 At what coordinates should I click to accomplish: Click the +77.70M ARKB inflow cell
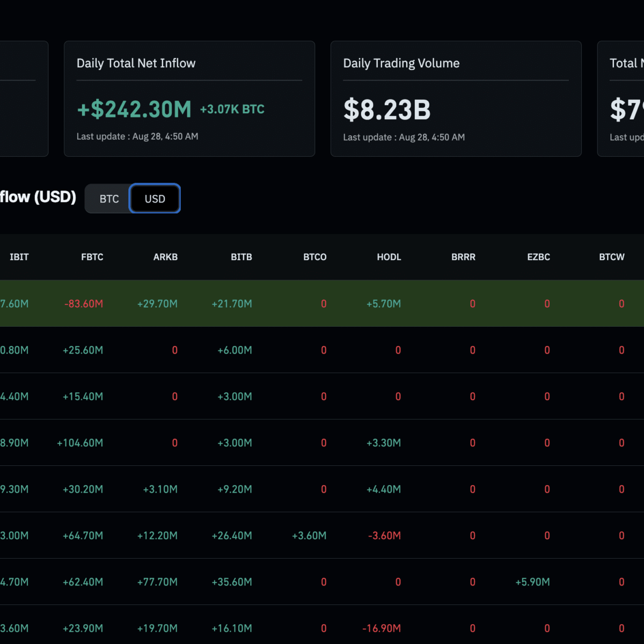(157, 582)
